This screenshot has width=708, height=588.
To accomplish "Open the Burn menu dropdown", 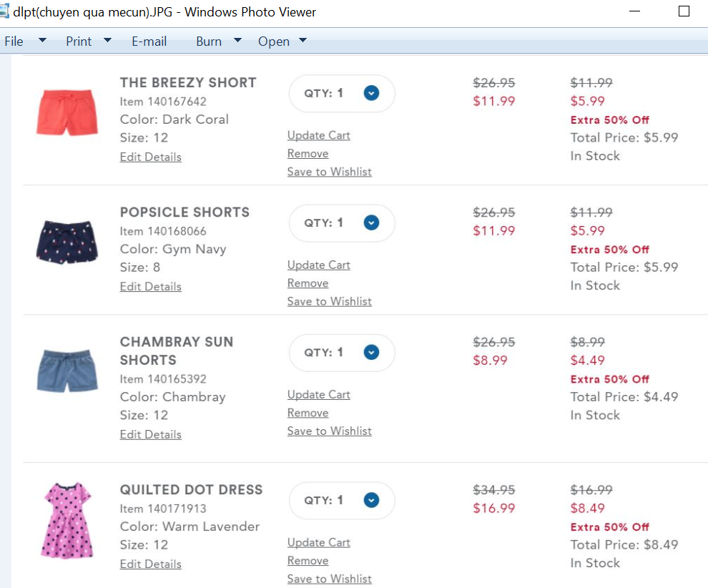I will [x=237, y=41].
